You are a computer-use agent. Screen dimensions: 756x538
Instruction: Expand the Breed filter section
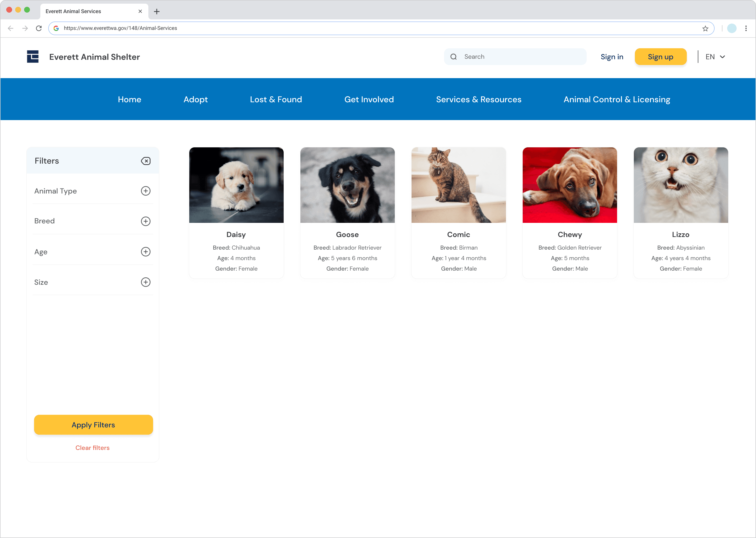[x=146, y=221]
